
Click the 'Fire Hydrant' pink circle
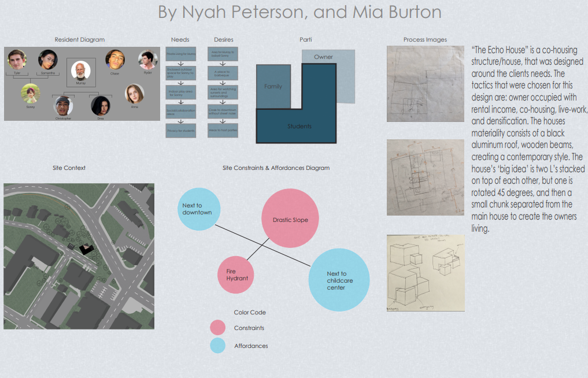pos(236,275)
